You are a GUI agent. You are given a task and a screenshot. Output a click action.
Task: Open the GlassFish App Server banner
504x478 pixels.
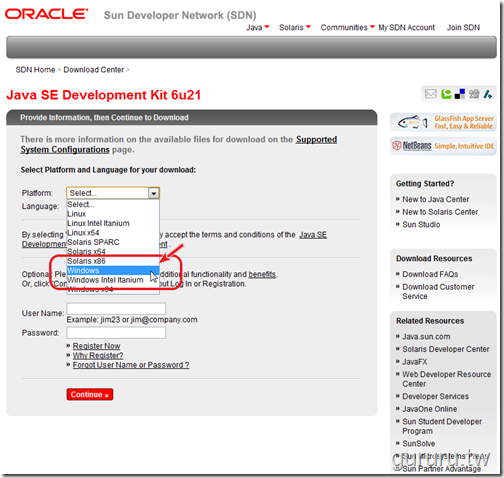pyautogui.click(x=443, y=122)
